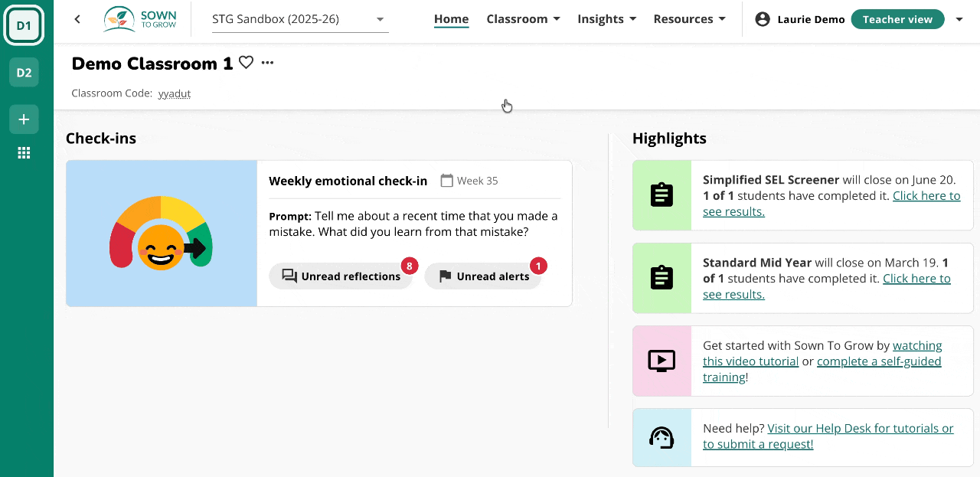This screenshot has height=477, width=980.
Task: Click the Week 35 calendar icon
Action: click(x=447, y=181)
